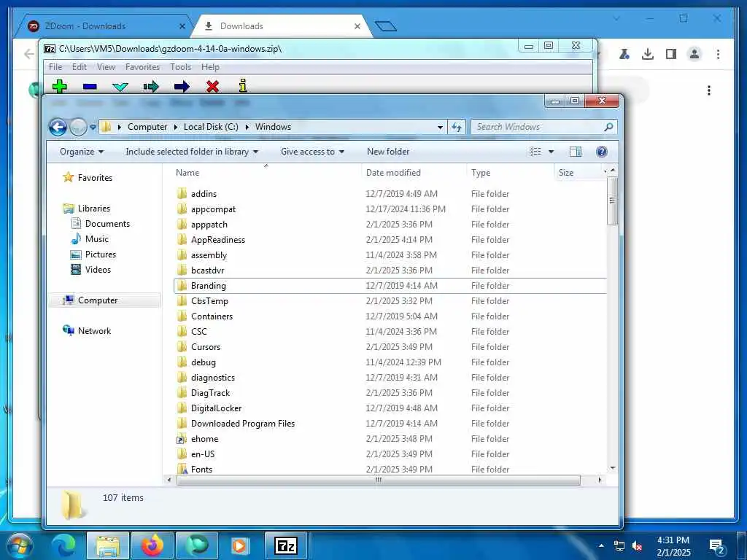Change view using the view icon in Explorer

[x=535, y=152]
